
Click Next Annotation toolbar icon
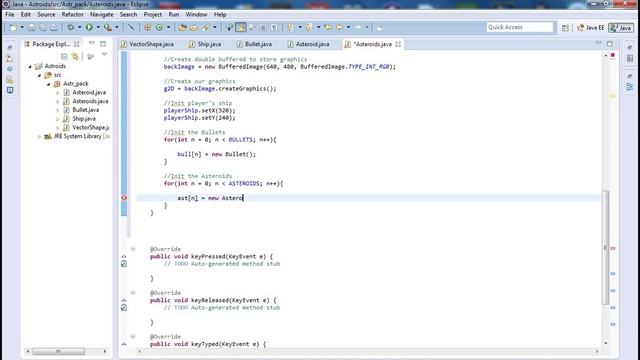click(x=290, y=27)
